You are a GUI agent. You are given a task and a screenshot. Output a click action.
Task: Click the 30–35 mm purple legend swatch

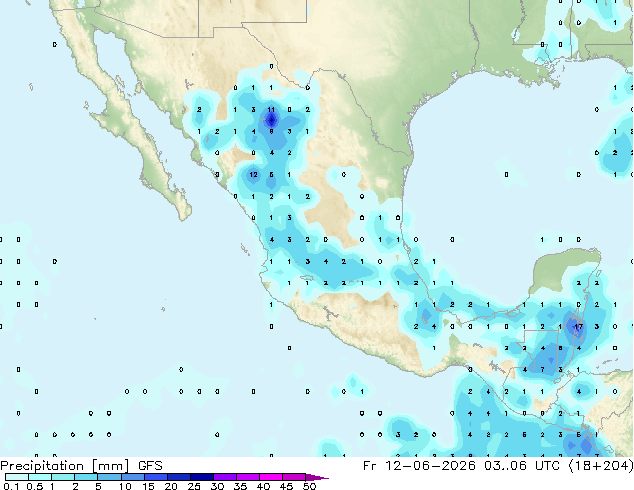coord(224,477)
